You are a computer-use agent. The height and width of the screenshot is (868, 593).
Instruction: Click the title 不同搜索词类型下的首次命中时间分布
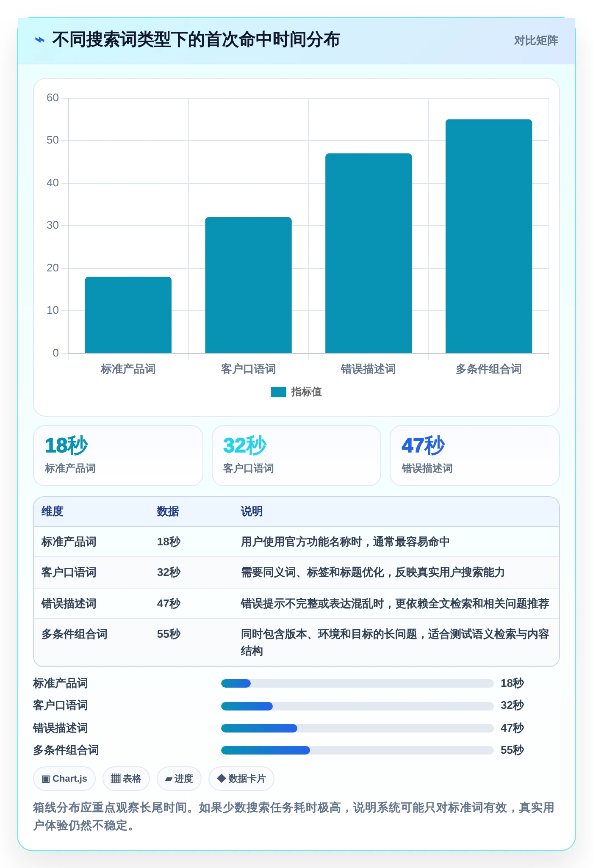(x=196, y=40)
